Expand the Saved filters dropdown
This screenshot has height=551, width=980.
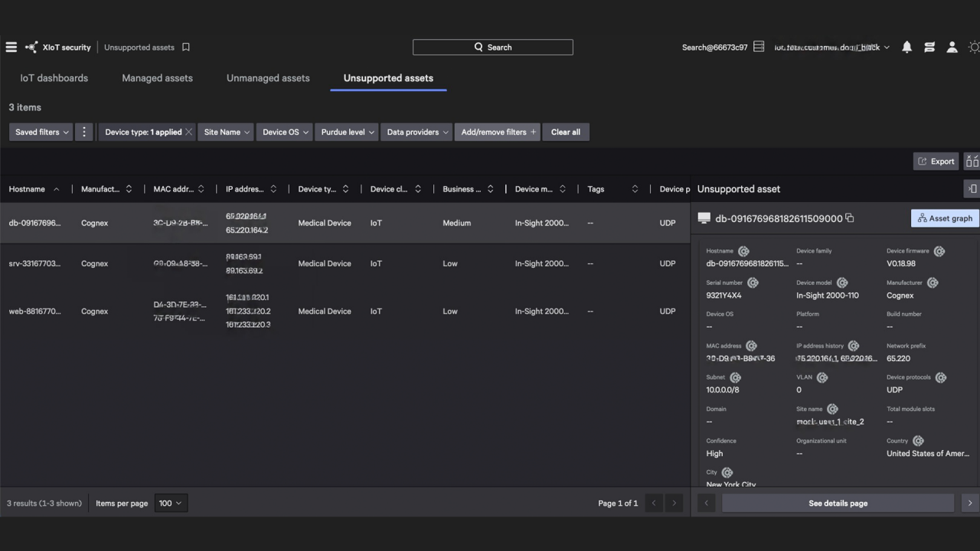click(x=41, y=132)
